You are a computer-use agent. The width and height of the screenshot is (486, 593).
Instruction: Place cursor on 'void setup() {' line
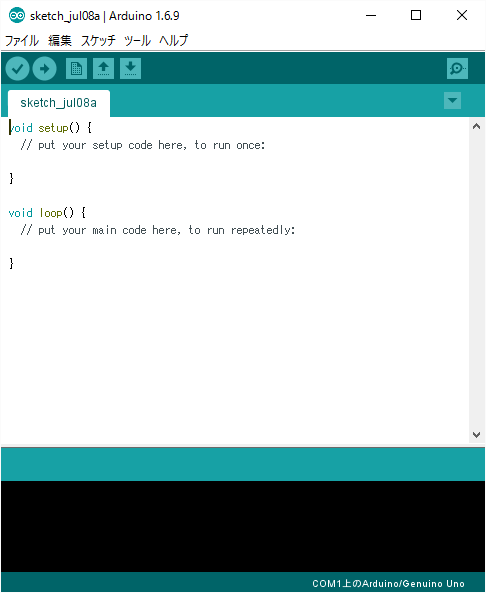click(x=50, y=128)
